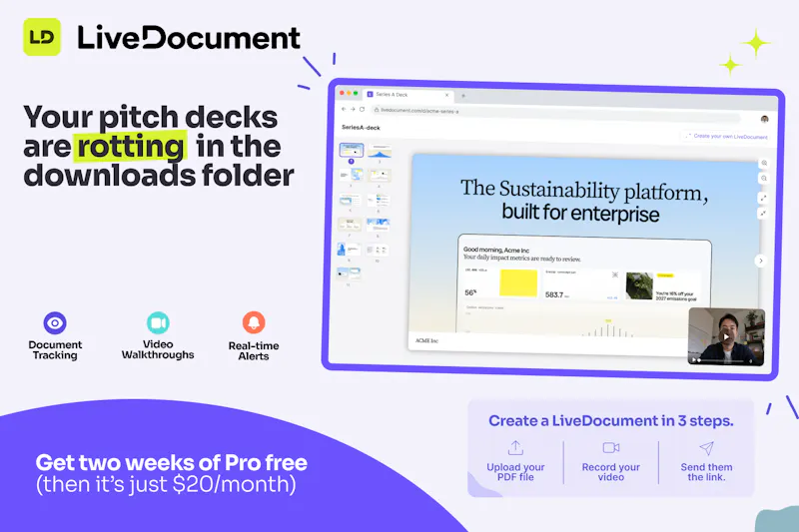Go back with the browser back arrow

(344, 109)
